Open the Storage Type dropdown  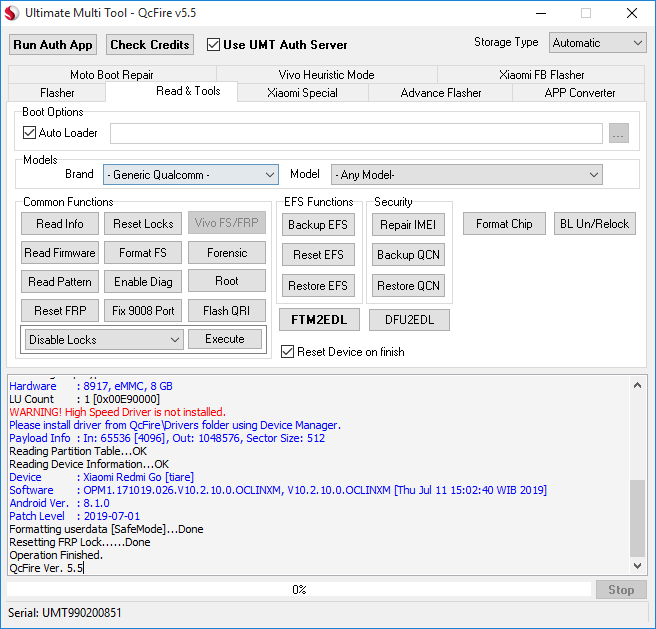(597, 43)
